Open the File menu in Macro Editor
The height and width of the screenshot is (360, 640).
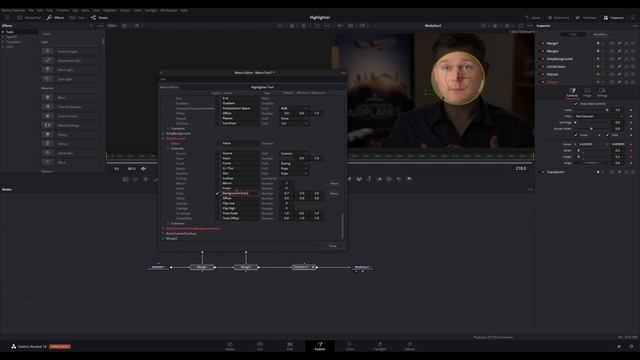(163, 79)
